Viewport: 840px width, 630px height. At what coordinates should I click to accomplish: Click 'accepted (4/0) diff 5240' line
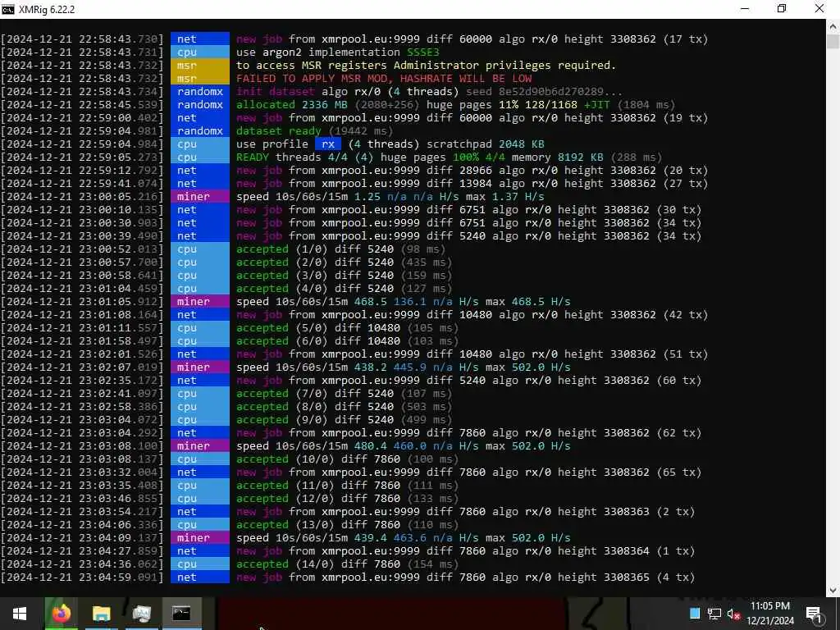click(344, 288)
